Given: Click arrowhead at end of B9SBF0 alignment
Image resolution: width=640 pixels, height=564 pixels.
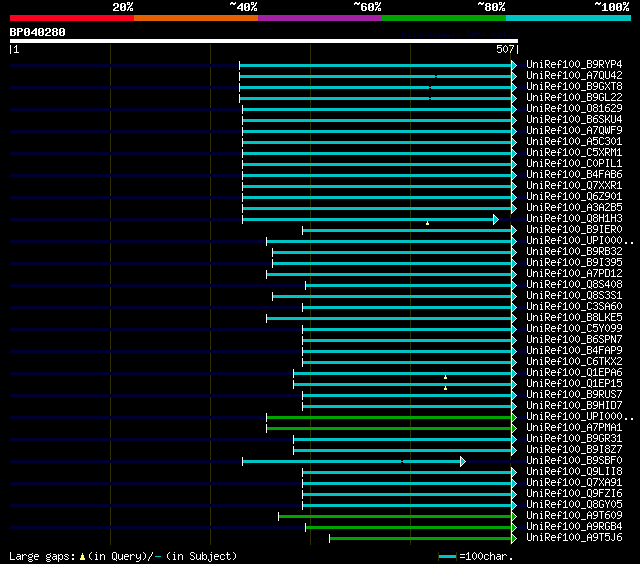Looking at the screenshot, I should click(462, 462).
